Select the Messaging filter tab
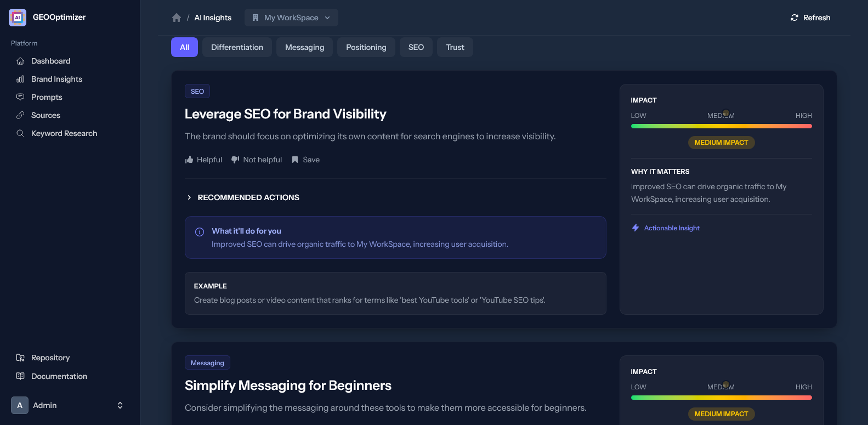 click(x=304, y=47)
